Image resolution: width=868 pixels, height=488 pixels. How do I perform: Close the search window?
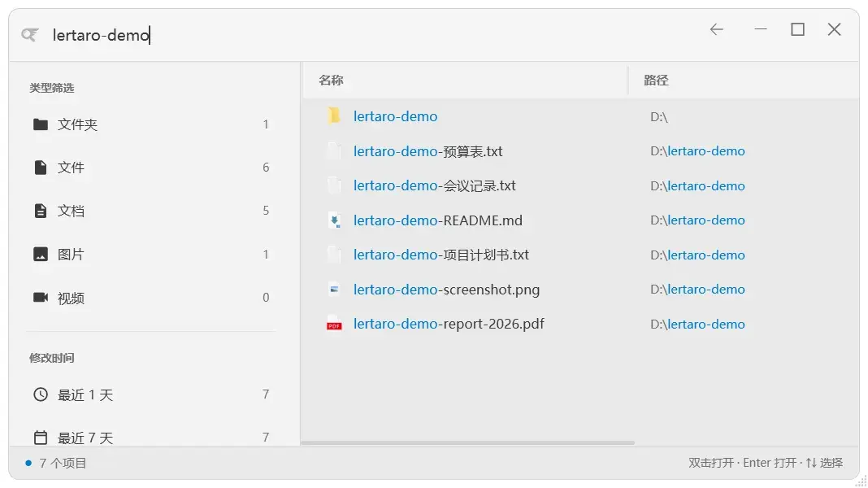click(x=834, y=29)
